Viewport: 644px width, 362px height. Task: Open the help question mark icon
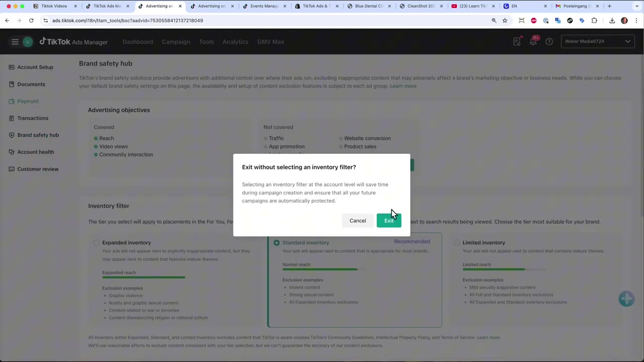(x=549, y=42)
